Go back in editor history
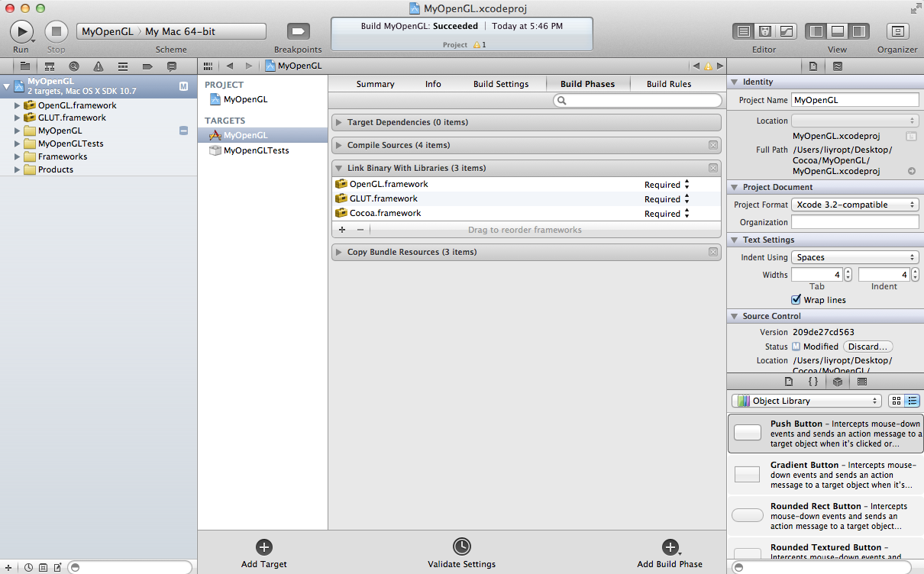The height and width of the screenshot is (574, 924). [x=230, y=66]
